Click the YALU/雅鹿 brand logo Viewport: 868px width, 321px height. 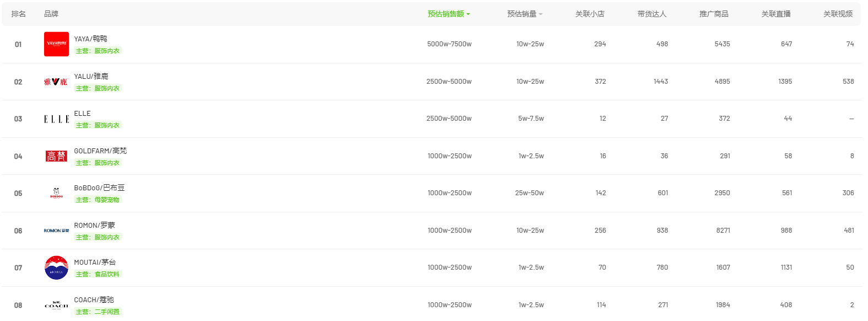click(x=56, y=82)
